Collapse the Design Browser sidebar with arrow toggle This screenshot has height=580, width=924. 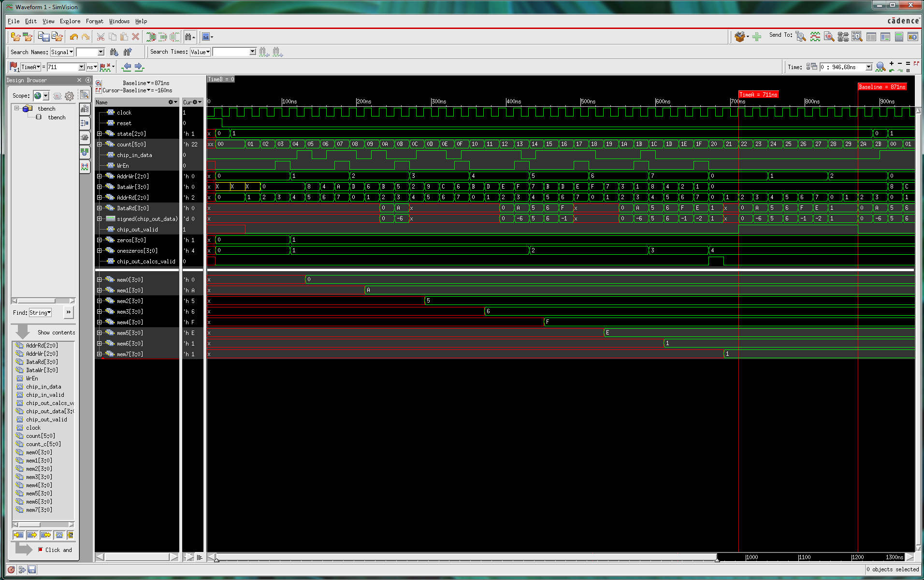88,80
